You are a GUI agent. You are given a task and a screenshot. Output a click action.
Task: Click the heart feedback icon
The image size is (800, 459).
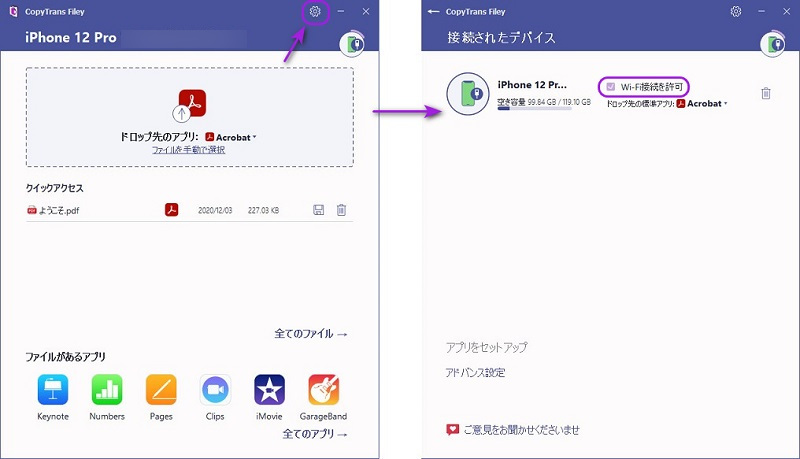click(x=452, y=429)
